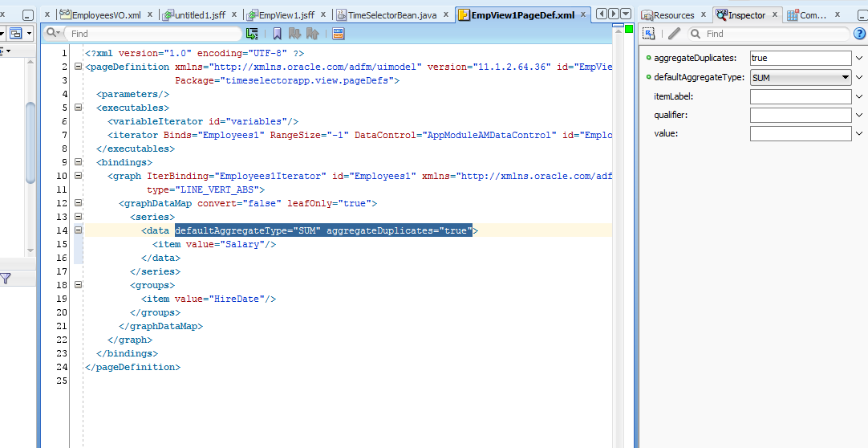The height and width of the screenshot is (448, 868).
Task: Click the code template insert icon beside Find
Action: coord(252,34)
